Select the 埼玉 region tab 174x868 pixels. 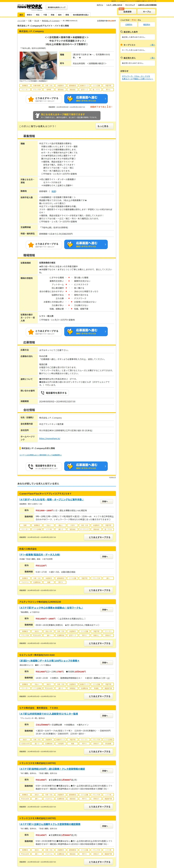[38, 15]
